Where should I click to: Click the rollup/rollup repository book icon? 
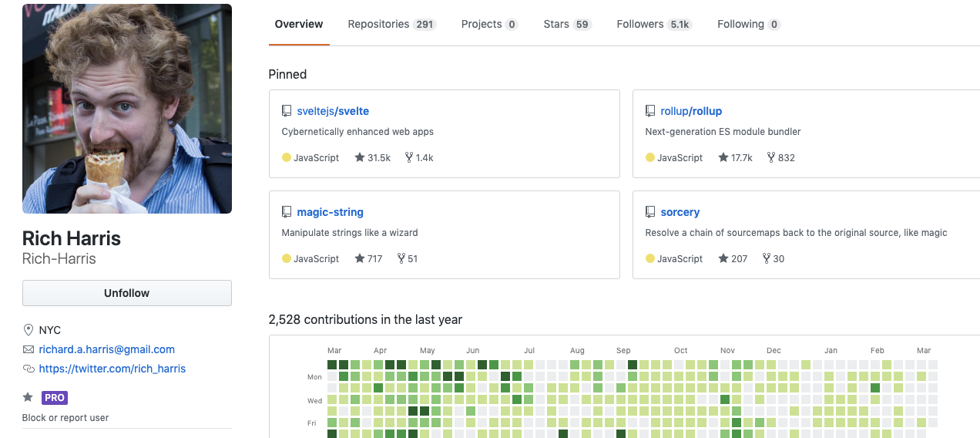pyautogui.click(x=650, y=111)
